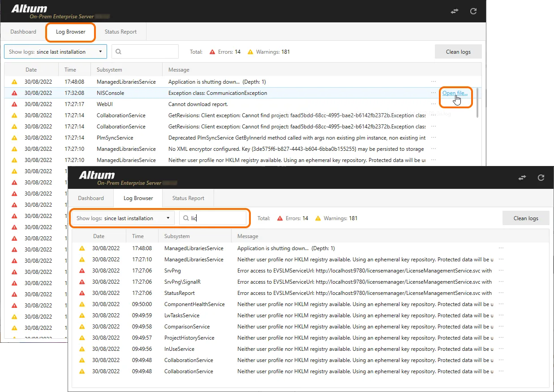Click the refresh icon in the top header
The image size is (554, 392).
point(473,11)
